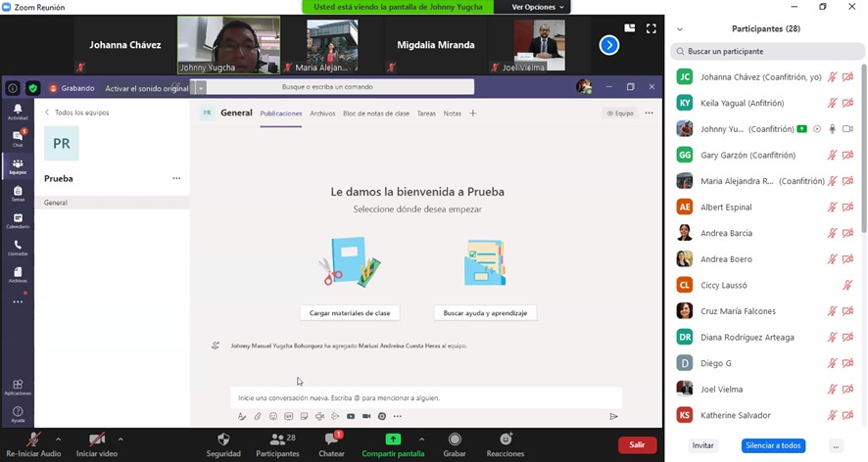Toggle Iniciar video camera button
The height and width of the screenshot is (462, 868).
97,445
